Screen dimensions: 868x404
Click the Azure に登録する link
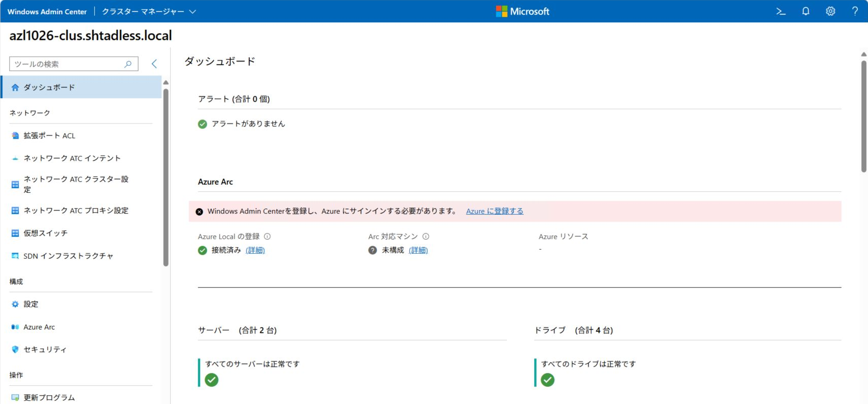[495, 211]
